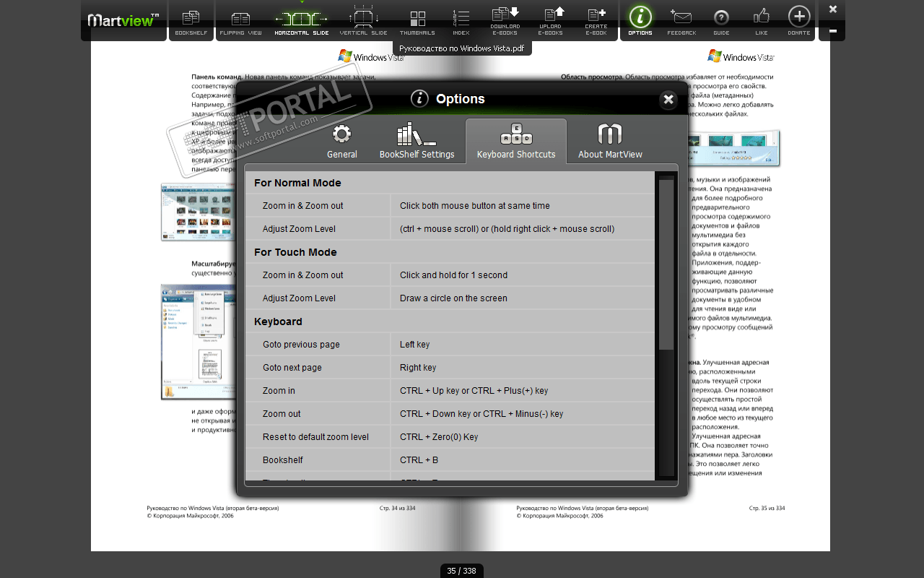Click the Donate plus icon
924x578 pixels.
pos(799,21)
